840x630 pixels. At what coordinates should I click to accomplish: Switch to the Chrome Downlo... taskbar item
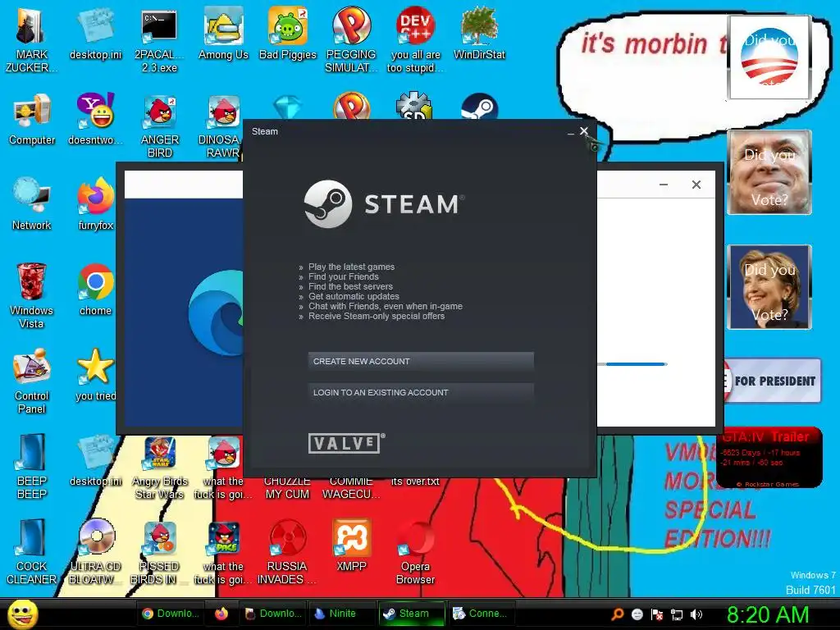coord(171,614)
